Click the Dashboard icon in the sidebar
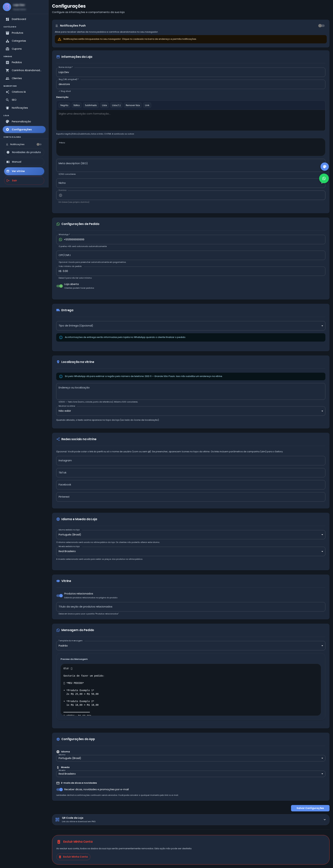This screenshot has width=333, height=868. tap(7, 19)
